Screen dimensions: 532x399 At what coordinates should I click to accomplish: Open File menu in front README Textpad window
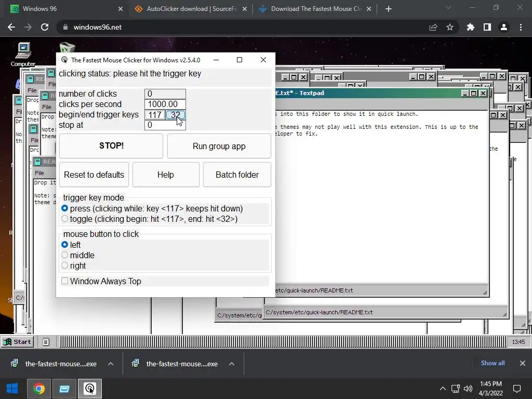39,173
